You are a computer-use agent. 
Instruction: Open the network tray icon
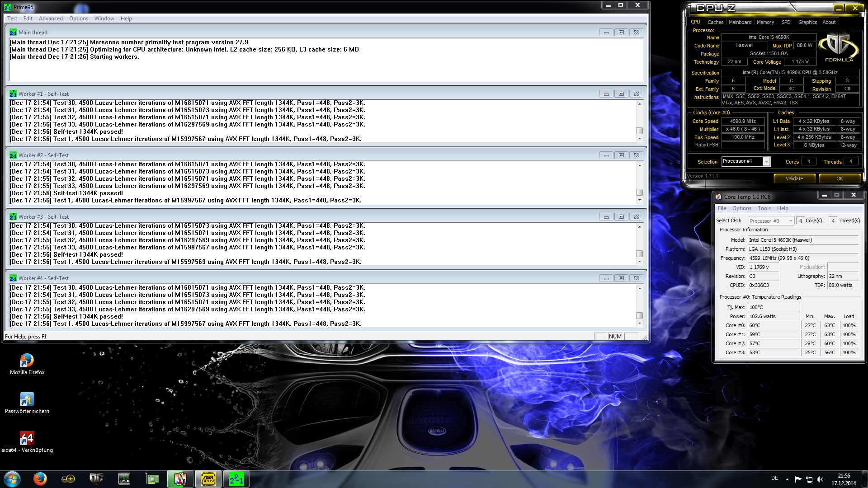coord(809,479)
